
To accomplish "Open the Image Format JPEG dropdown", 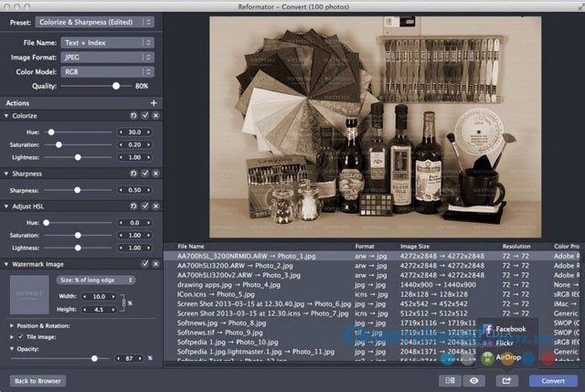I will pos(107,57).
